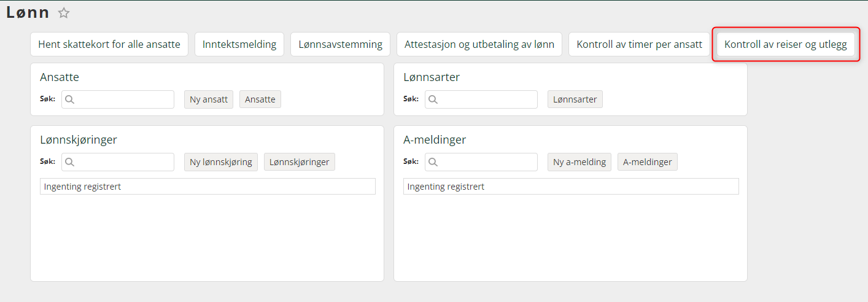Screen dimensions: 868x302
Task: Click magnifier icon in A-meldinger search
Action: pyautogui.click(x=433, y=162)
